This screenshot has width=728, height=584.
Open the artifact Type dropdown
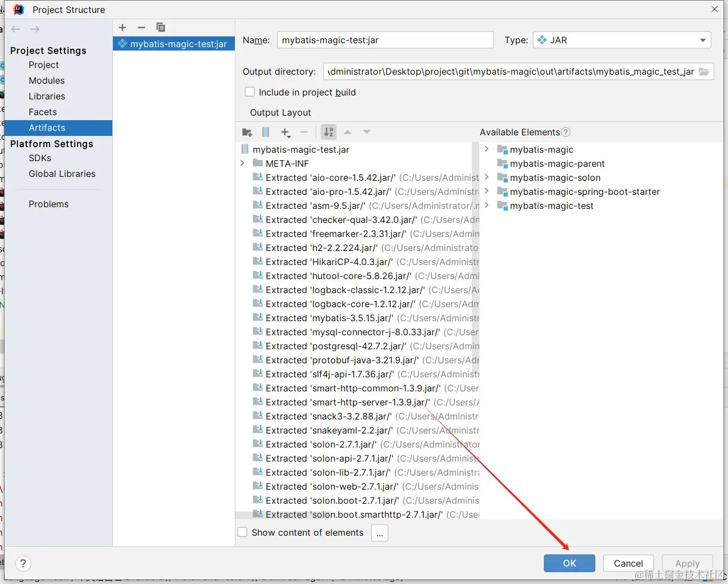point(622,40)
